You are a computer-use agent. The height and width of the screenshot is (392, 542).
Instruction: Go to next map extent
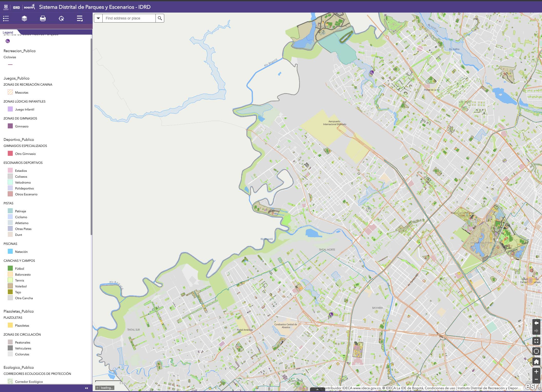point(536,331)
